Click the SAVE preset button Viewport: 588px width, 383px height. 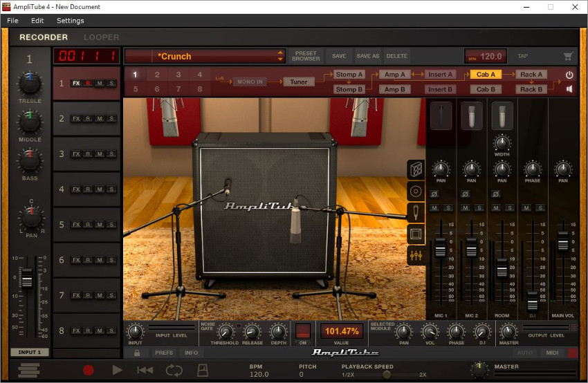coord(339,56)
